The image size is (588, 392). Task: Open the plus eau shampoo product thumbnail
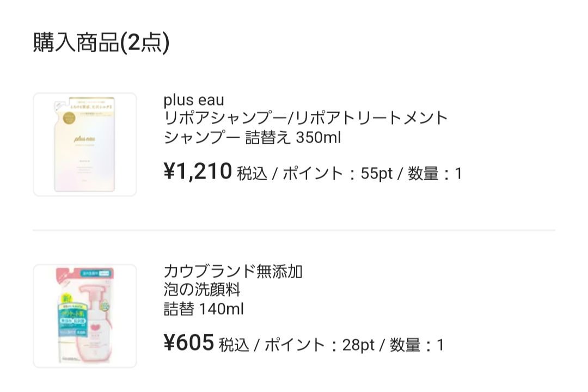pos(84,144)
